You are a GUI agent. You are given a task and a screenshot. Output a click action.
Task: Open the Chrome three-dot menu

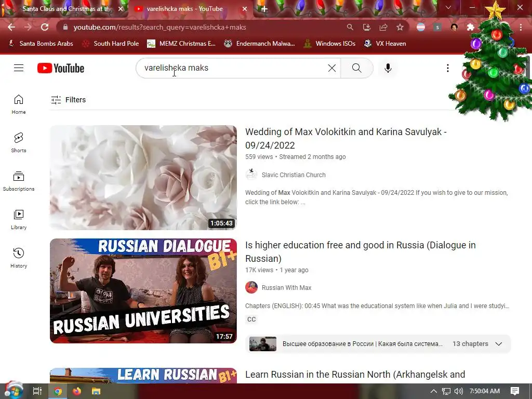tap(521, 27)
